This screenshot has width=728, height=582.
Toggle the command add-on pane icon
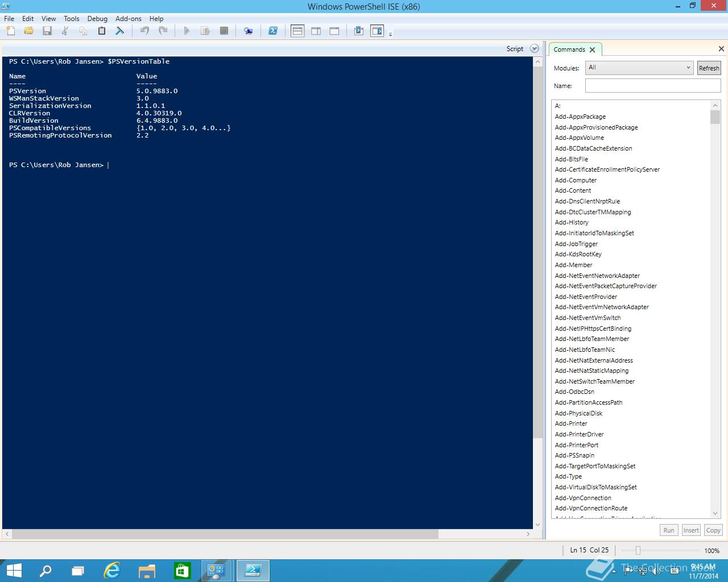click(x=377, y=31)
